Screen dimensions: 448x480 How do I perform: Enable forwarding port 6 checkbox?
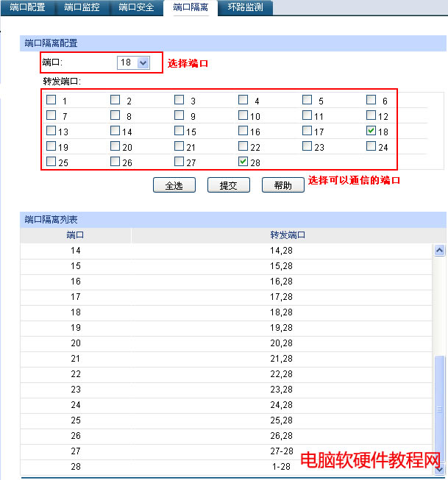click(371, 100)
